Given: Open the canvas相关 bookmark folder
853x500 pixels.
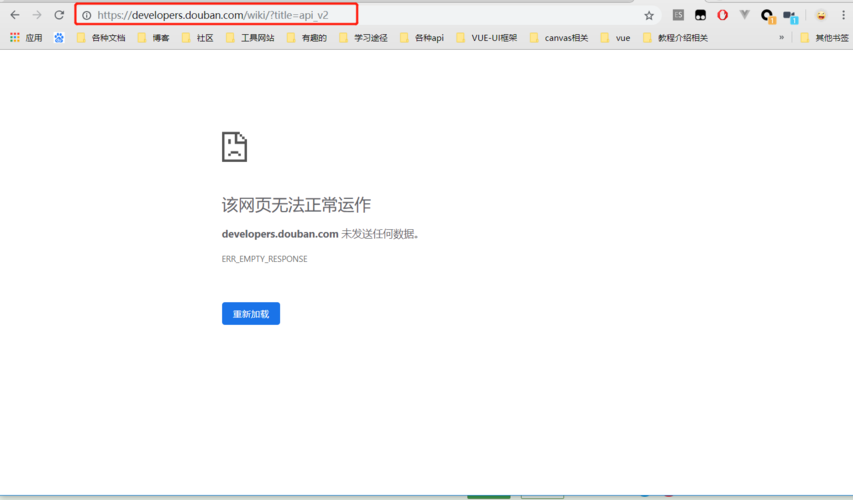Looking at the screenshot, I should (x=559, y=38).
